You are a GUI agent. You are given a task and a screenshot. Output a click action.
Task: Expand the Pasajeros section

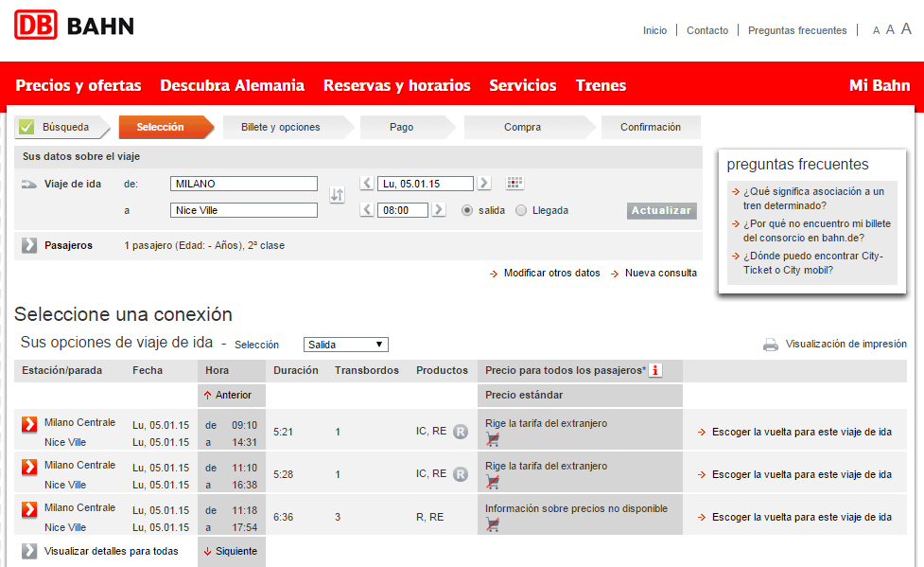(29, 245)
